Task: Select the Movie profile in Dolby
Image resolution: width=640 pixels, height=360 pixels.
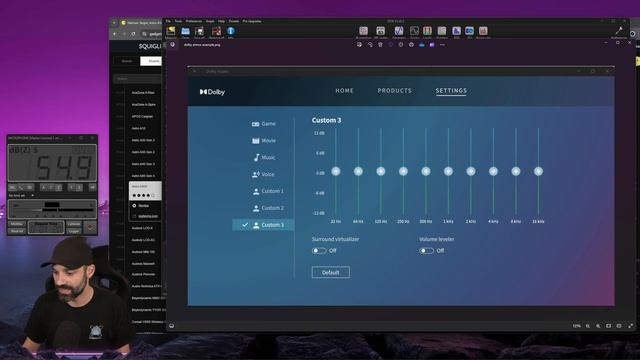Action: 264,140
